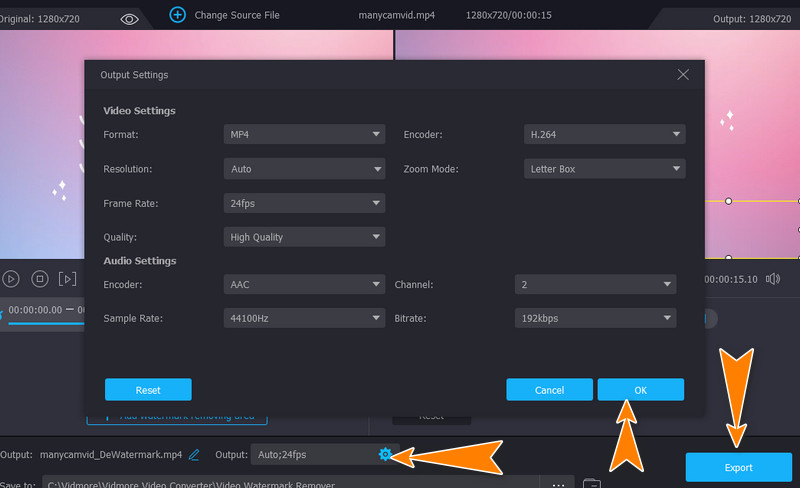This screenshot has width=800, height=488.
Task: Edit output file name with pencil icon
Action: coord(194,454)
